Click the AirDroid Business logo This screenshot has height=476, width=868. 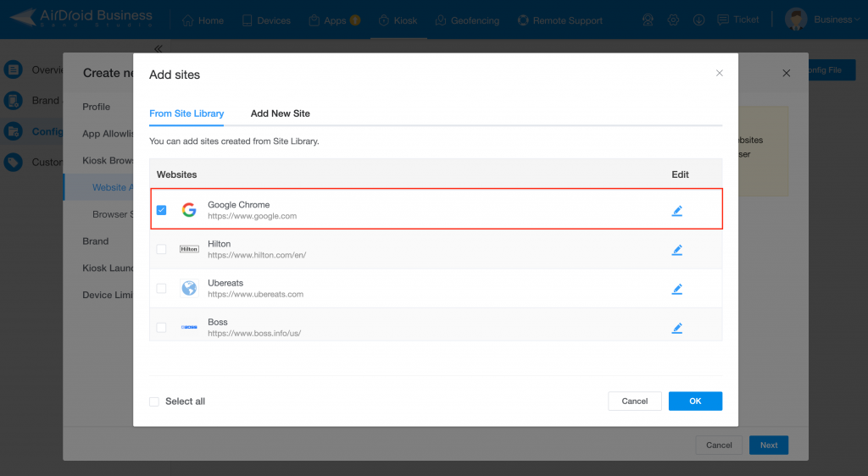[81, 19]
